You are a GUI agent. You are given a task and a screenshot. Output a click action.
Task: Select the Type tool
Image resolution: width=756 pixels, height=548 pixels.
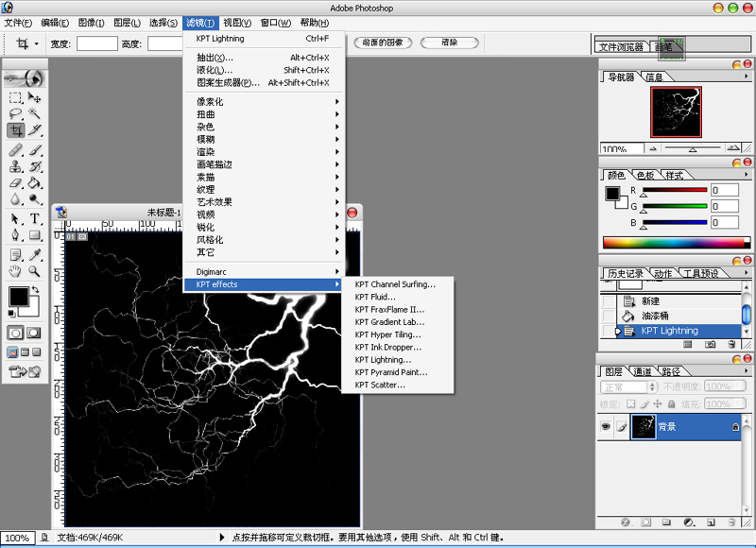[34, 219]
